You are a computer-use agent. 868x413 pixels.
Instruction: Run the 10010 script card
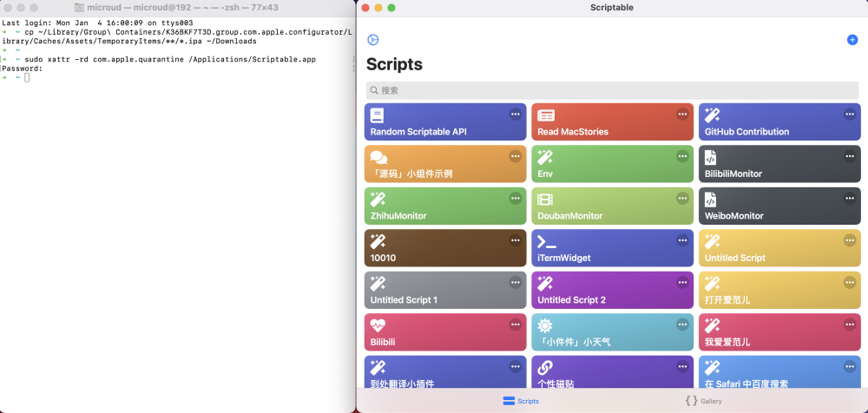445,248
